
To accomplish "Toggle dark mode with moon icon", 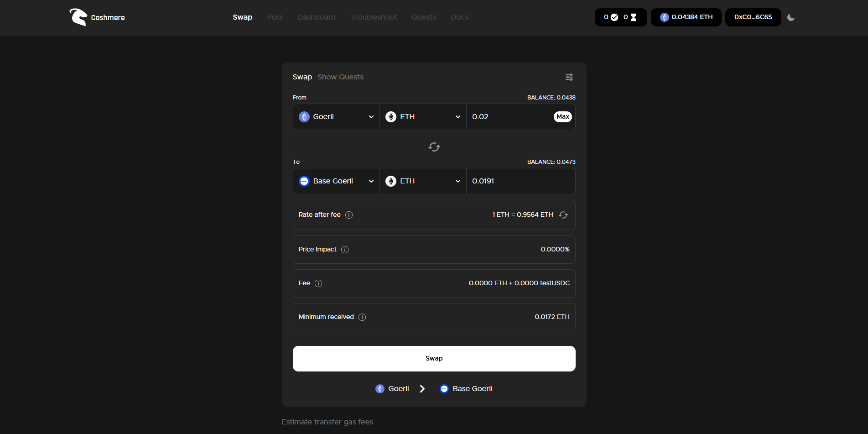I will (x=791, y=17).
